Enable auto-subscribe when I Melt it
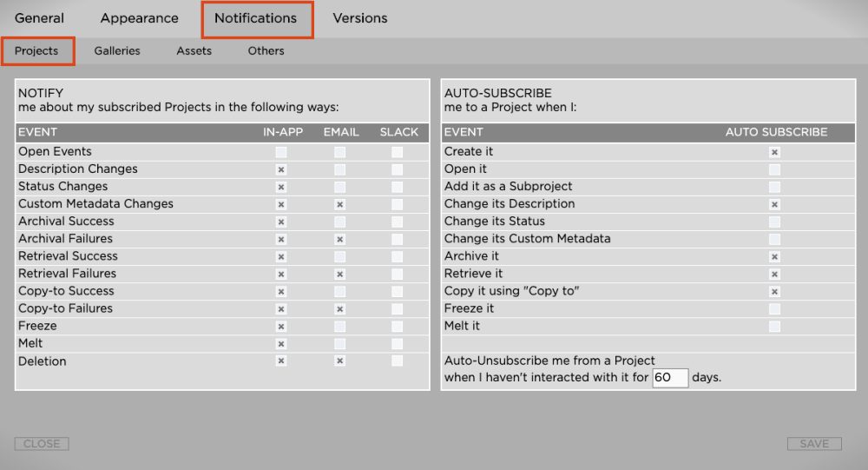The image size is (868, 470). pos(775,326)
